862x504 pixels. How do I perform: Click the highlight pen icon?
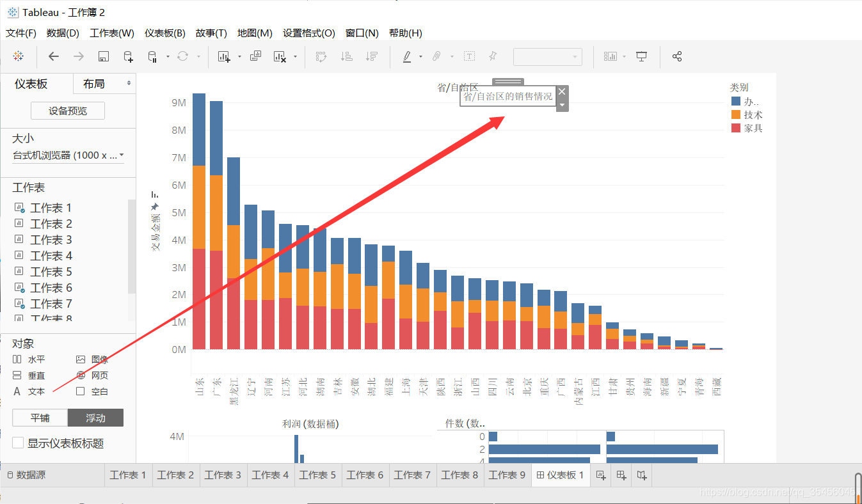407,56
